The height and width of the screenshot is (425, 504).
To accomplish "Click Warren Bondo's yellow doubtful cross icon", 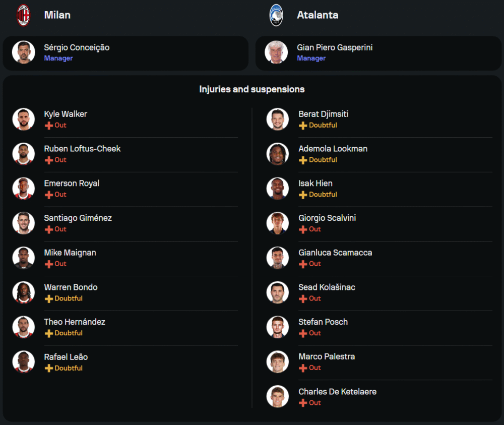I will 49,299.
